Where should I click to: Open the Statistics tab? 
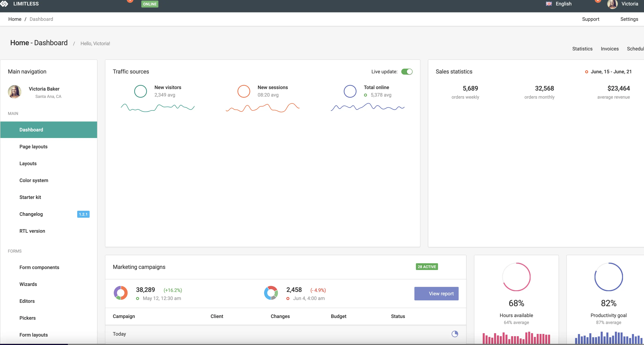582,49
